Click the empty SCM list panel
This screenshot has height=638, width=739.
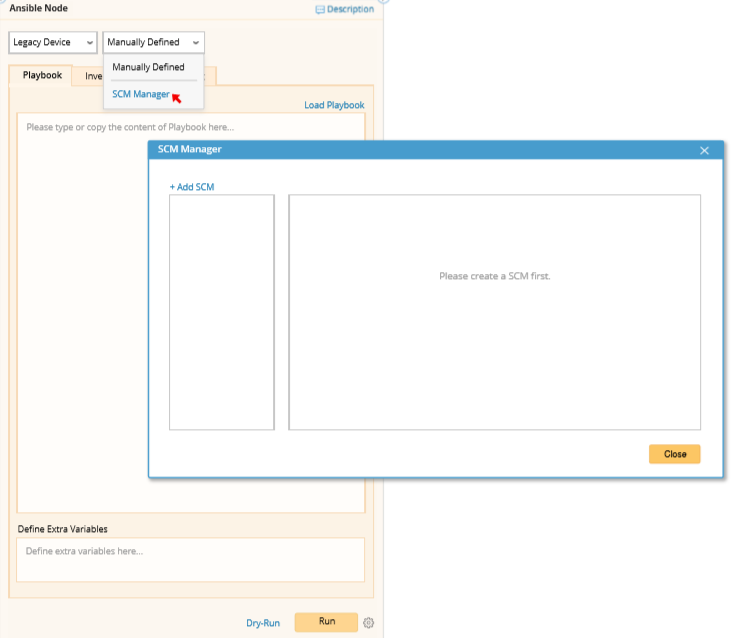[x=222, y=312]
